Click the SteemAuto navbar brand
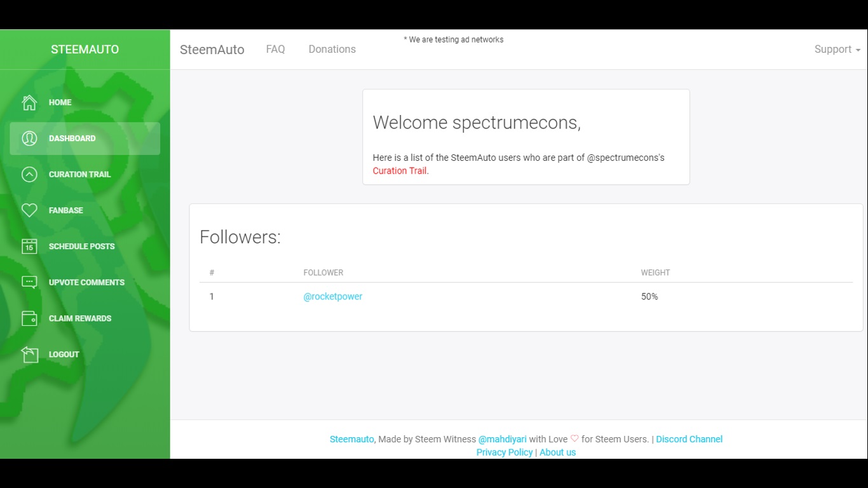The image size is (868, 488). pos(212,50)
